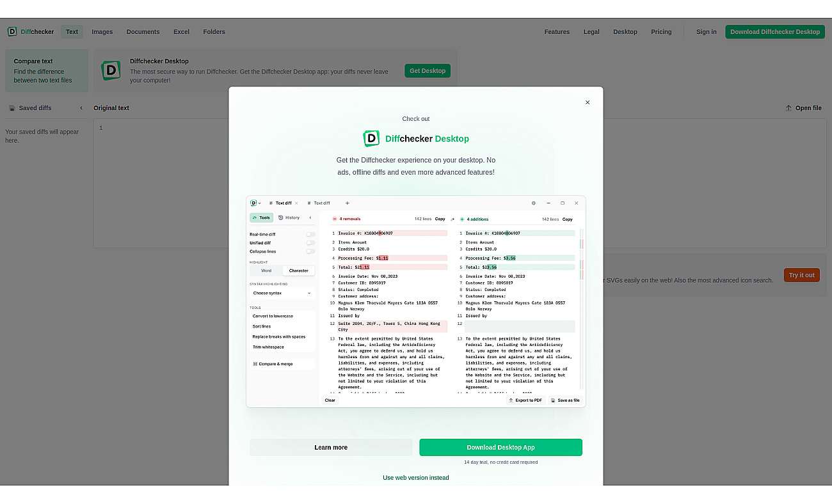Click Clear in the preview
Image resolution: width=832 pixels, height=504 pixels.
[x=330, y=400]
